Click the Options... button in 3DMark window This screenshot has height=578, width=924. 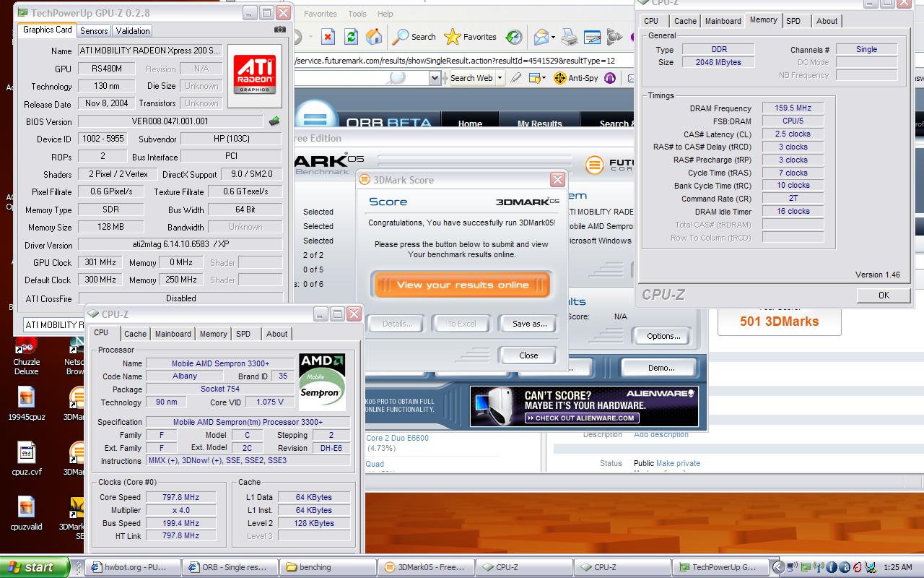pos(663,336)
